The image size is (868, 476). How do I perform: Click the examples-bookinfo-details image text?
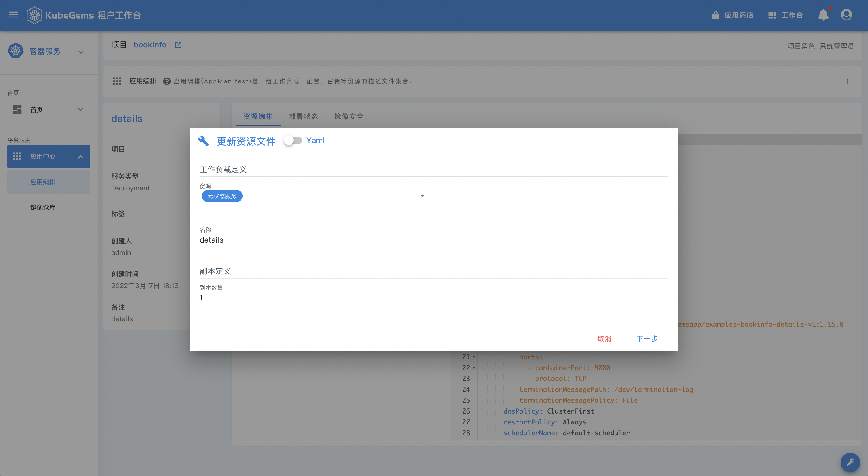[761, 324]
